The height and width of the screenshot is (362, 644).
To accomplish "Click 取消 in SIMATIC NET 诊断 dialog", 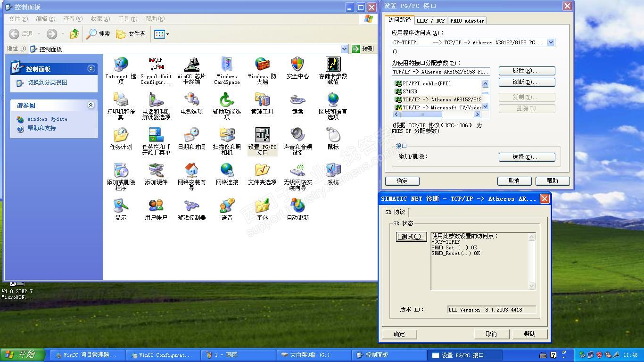I will [x=491, y=334].
